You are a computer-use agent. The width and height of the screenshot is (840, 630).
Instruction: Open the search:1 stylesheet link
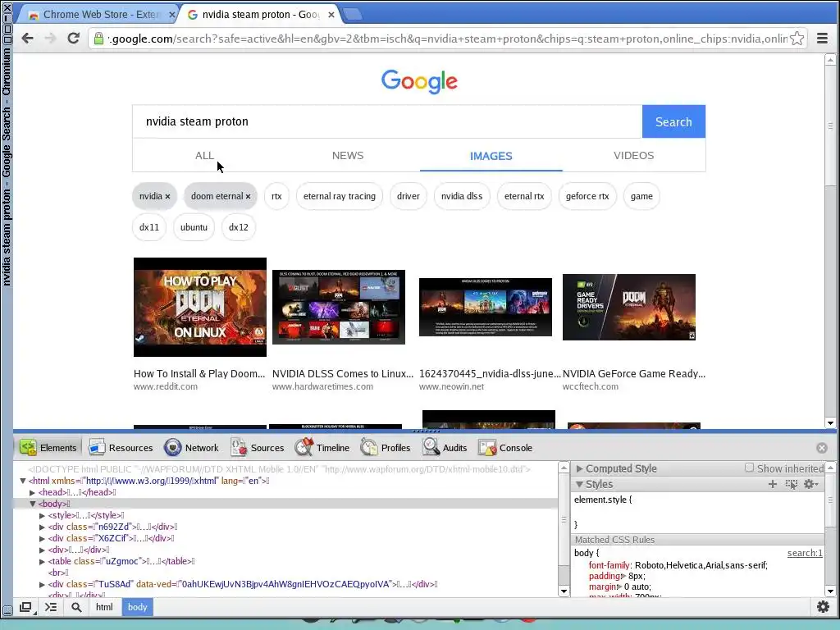(x=805, y=553)
